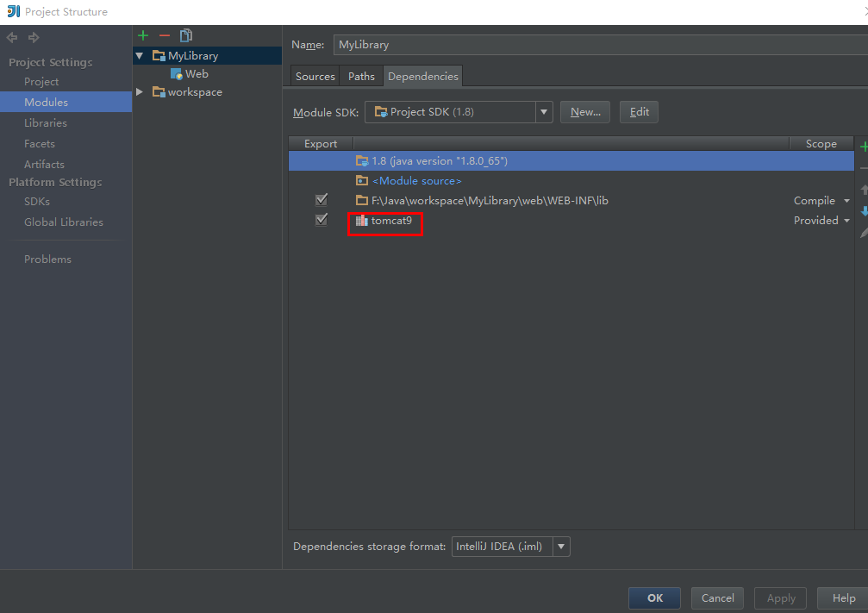868x613 pixels.
Task: Open Dependencies storage format dropdown
Action: click(561, 547)
